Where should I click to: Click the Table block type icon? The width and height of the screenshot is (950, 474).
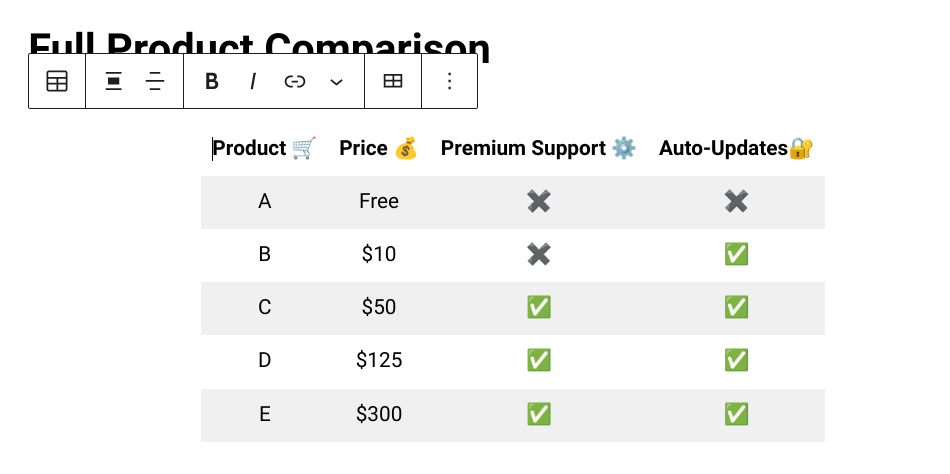coord(57,81)
